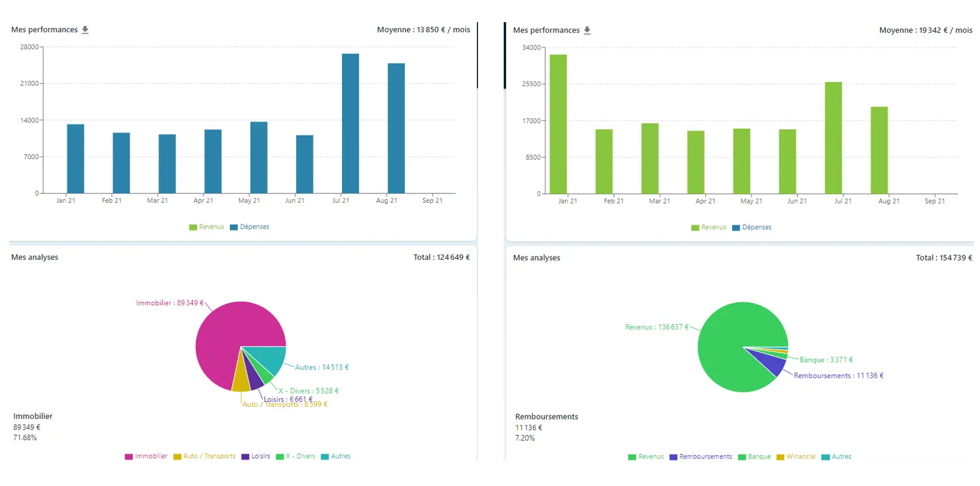The height and width of the screenshot is (486, 980).
Task: Toggle the Banque legend entry
Action: coord(754,457)
